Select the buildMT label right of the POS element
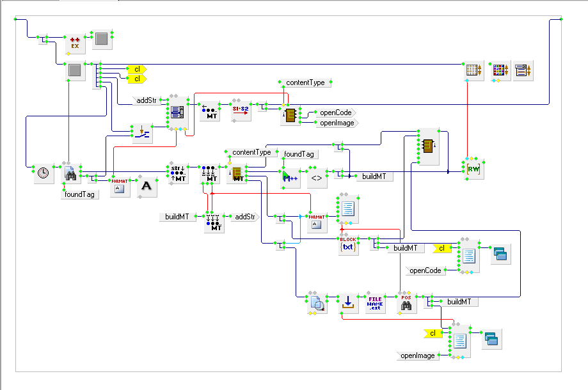This screenshot has width=588, height=390. point(459,302)
